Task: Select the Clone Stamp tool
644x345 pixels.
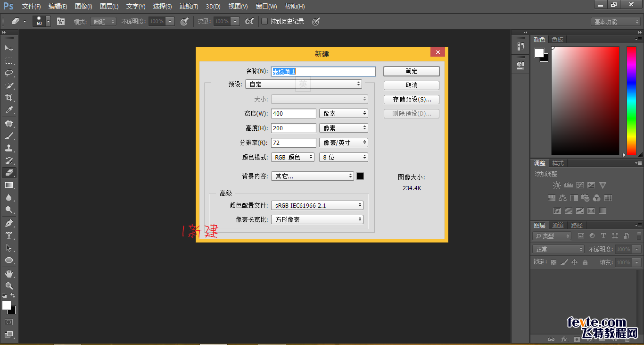Action: (x=9, y=148)
